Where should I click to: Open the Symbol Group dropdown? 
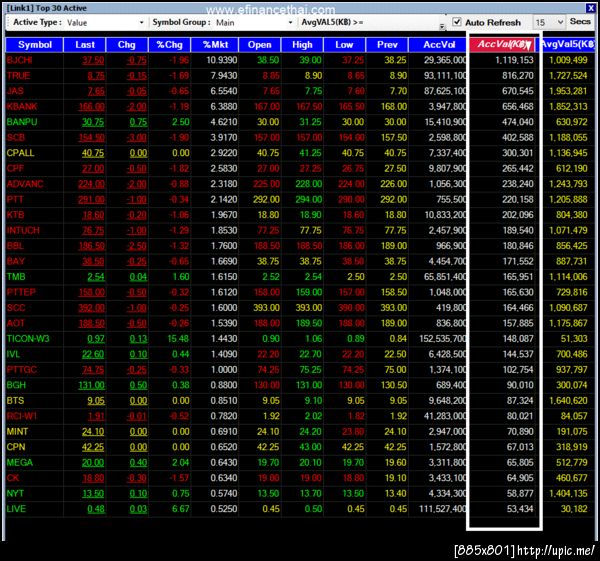pyautogui.click(x=290, y=23)
